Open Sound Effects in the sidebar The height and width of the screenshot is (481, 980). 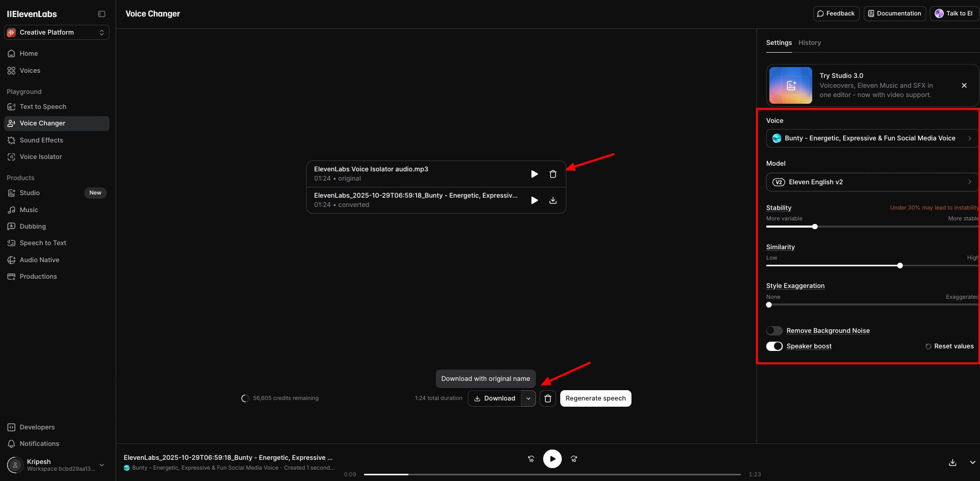41,140
